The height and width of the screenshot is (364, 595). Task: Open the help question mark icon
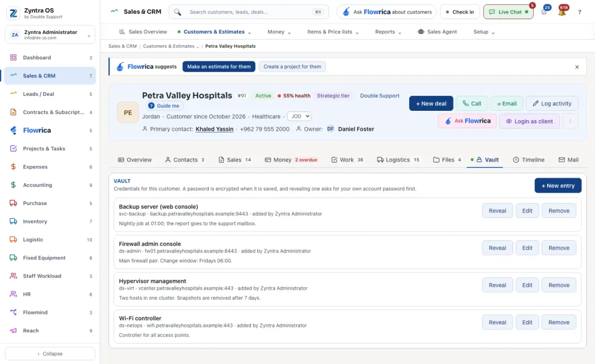click(580, 12)
